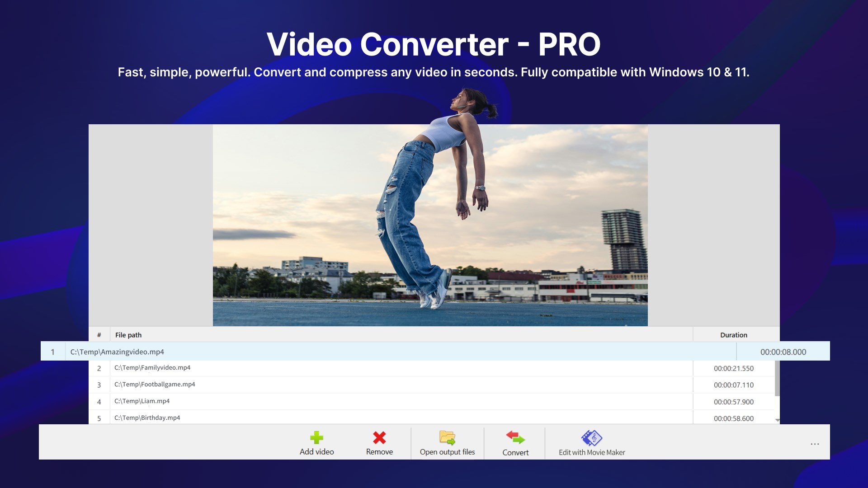Click row number 4 cell

[99, 402]
